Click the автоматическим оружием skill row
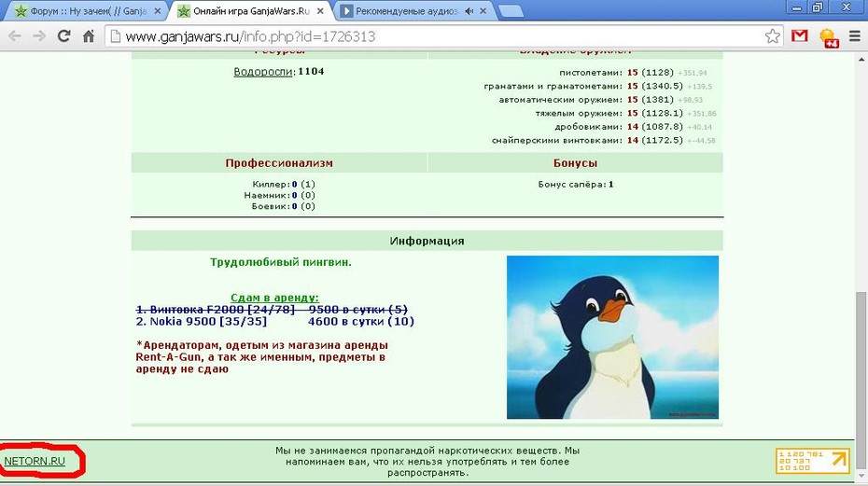 coord(601,100)
